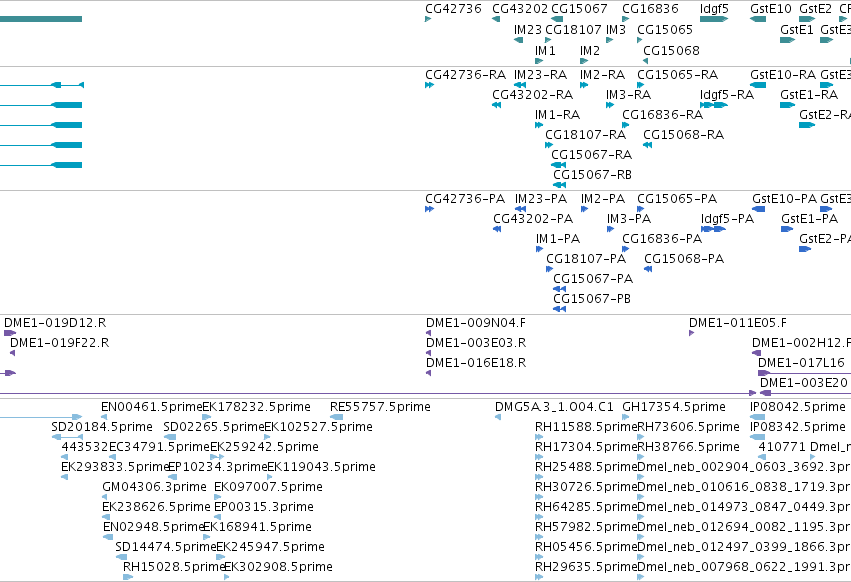Select the CG43202-RA transcript label
Viewport: 851px width, 582px height.
(532, 95)
